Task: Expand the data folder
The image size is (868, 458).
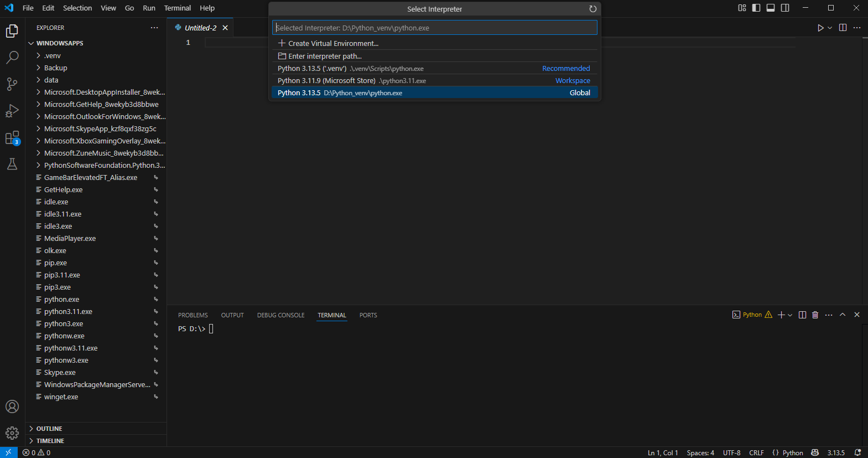Action: point(96,80)
